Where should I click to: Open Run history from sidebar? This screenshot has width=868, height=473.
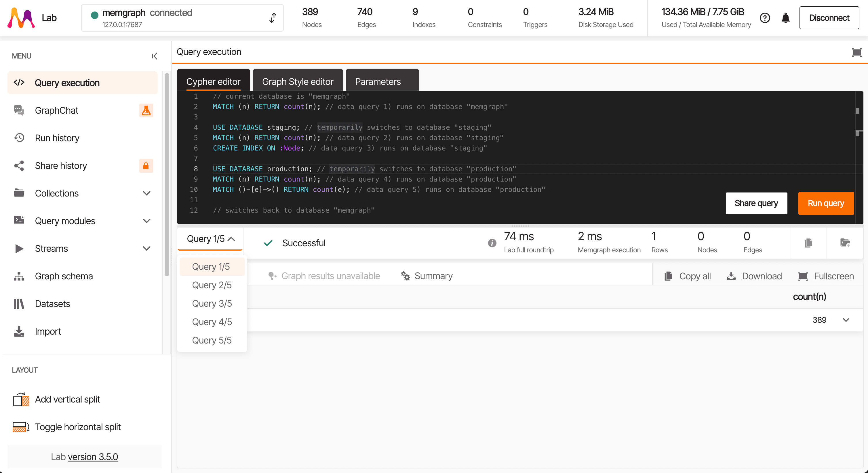click(83, 138)
